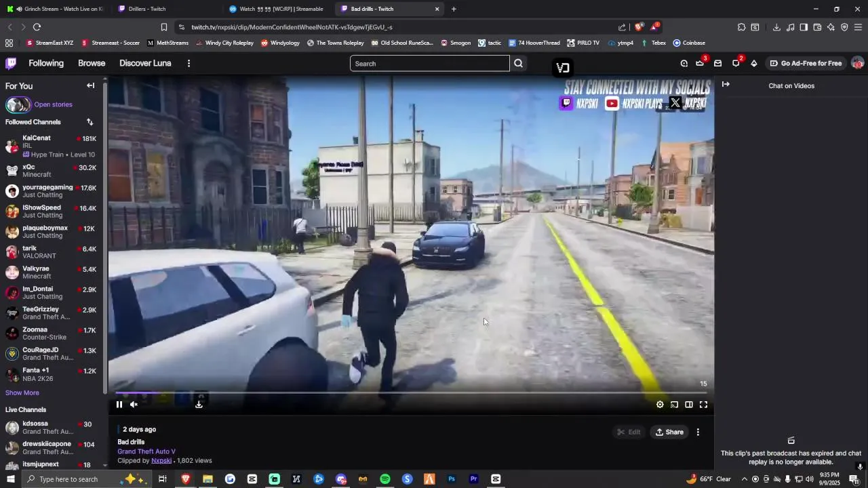The width and height of the screenshot is (868, 488).
Task: Open Spotify from the taskbar
Action: 385,479
